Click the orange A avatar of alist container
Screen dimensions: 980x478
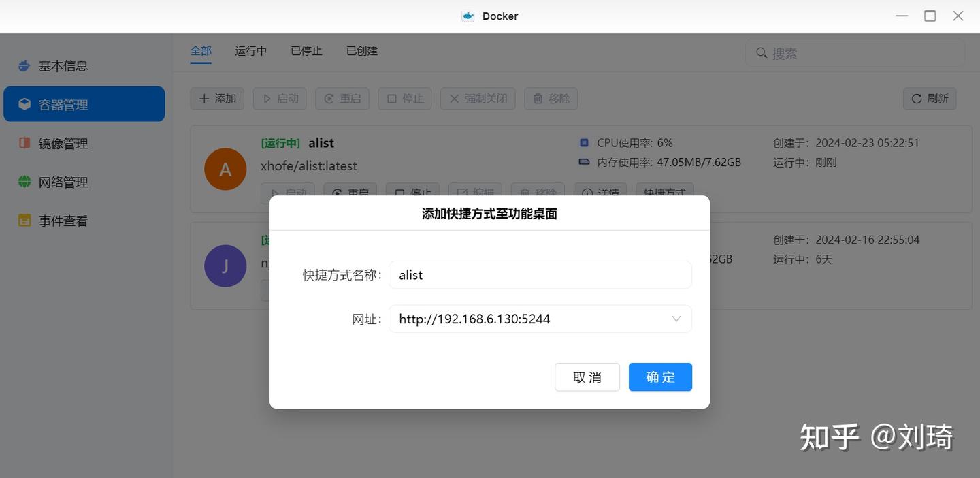tap(225, 169)
